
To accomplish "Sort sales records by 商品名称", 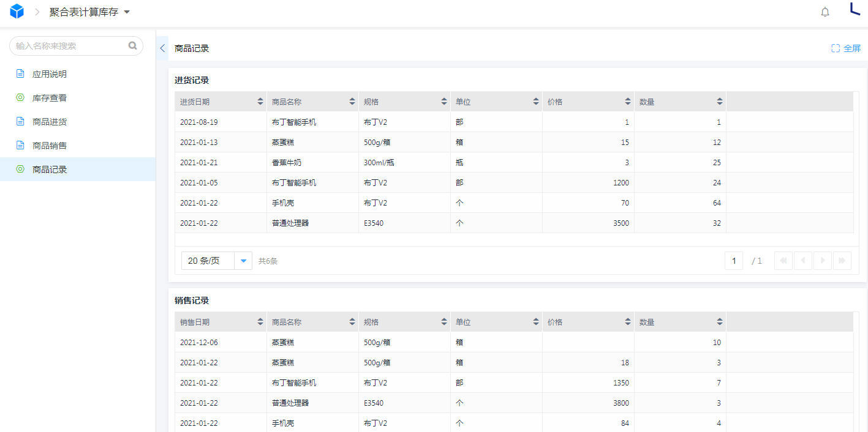I will 352,322.
